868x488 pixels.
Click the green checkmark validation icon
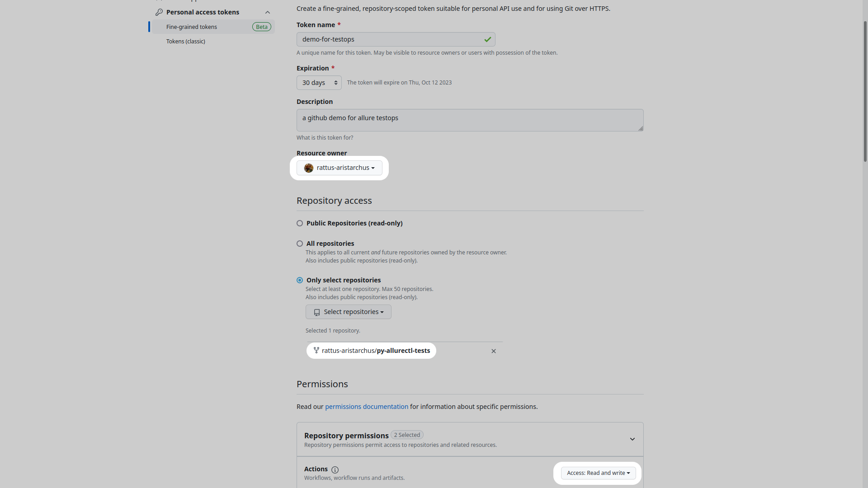pyautogui.click(x=488, y=39)
